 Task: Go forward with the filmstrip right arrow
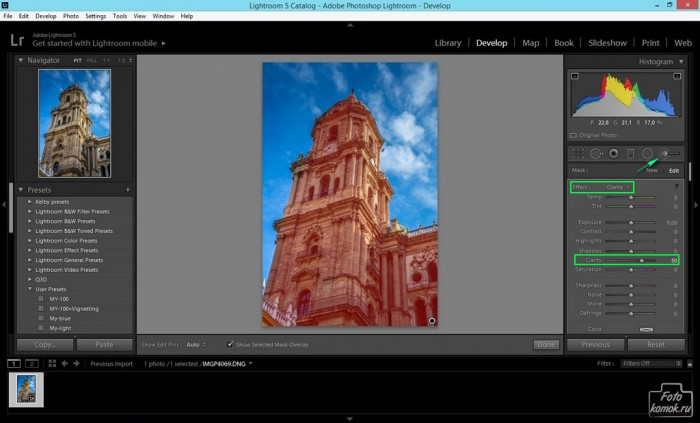pos(76,364)
